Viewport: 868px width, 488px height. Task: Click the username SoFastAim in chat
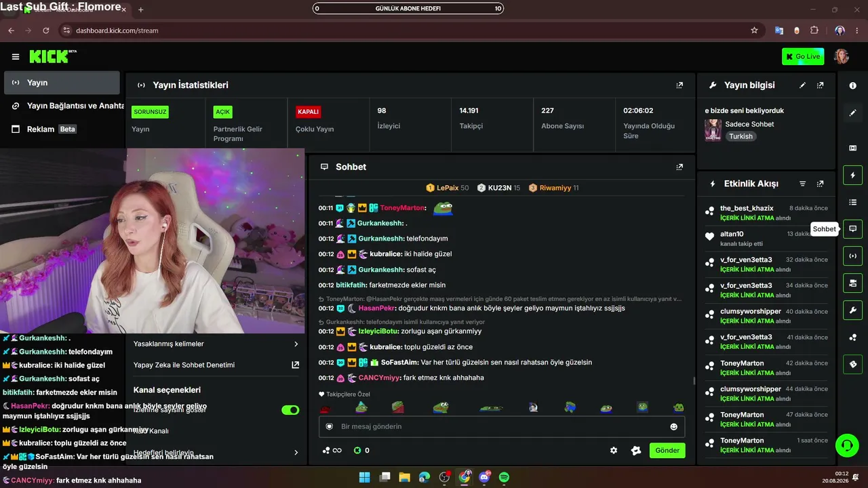[x=399, y=363]
